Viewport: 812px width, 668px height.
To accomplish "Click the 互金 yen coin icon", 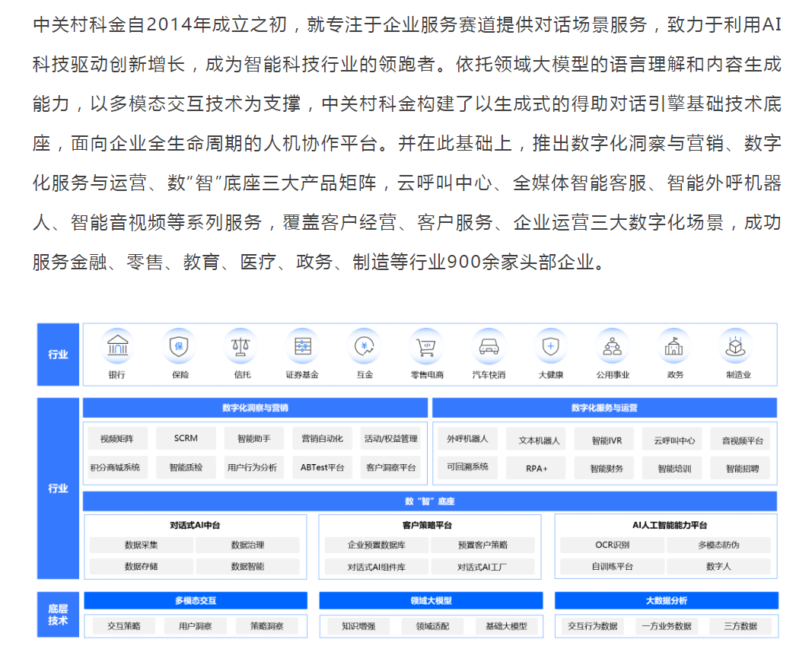I will point(365,347).
